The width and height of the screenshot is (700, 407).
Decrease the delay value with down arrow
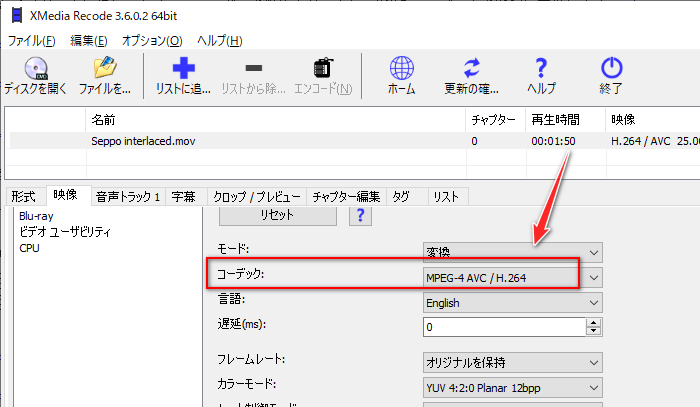(x=593, y=332)
